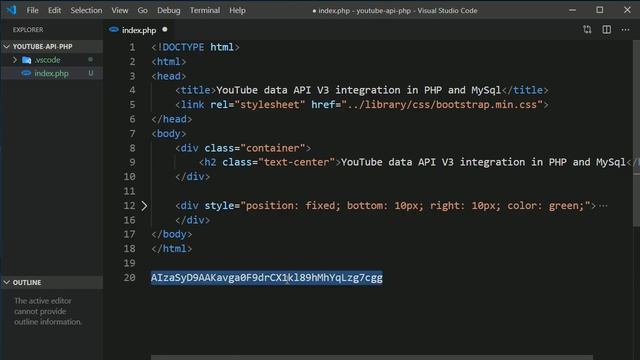
Task: Expand the .vscode folder chevron
Action: (x=15, y=60)
